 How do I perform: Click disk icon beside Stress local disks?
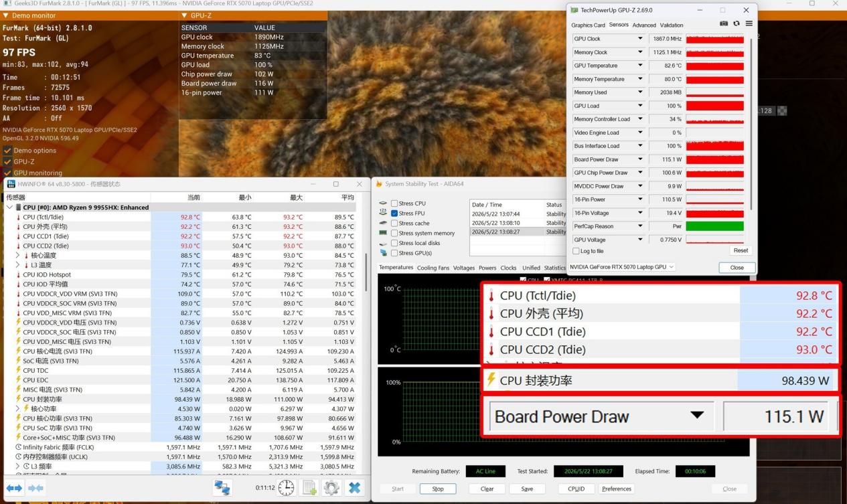[383, 243]
